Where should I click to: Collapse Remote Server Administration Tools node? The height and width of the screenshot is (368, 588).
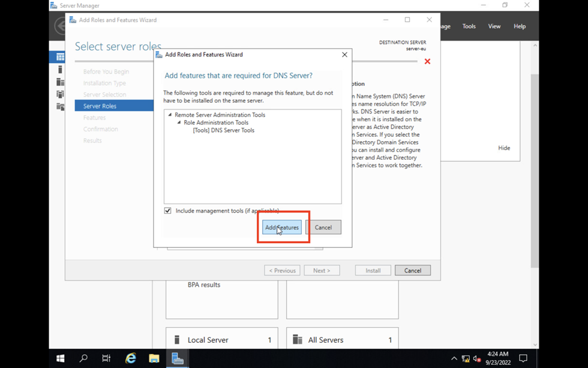tap(170, 115)
